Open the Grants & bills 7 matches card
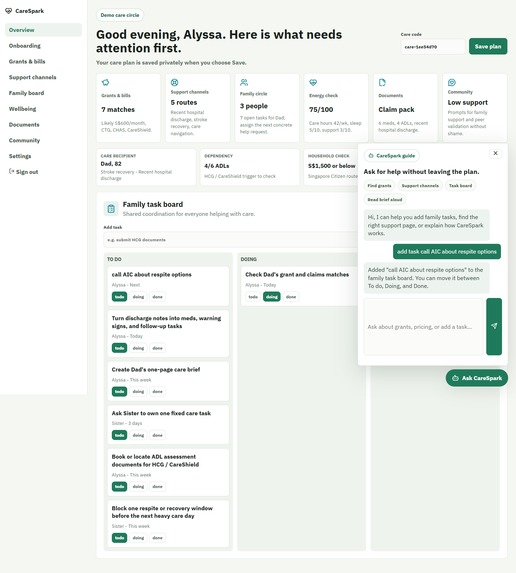This screenshot has width=516, height=573. (128, 108)
